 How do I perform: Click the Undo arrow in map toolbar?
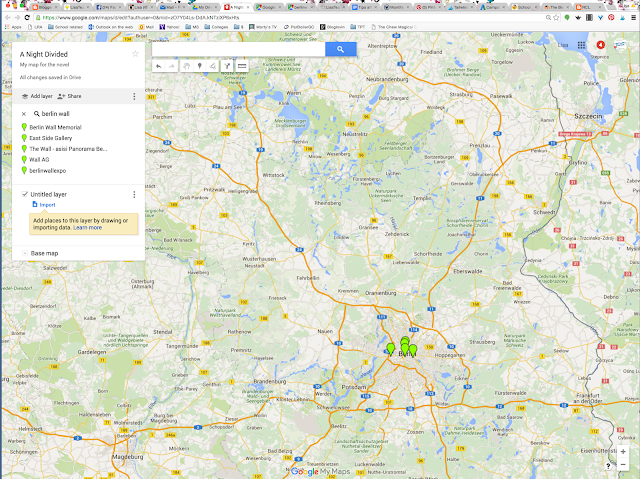click(159, 66)
